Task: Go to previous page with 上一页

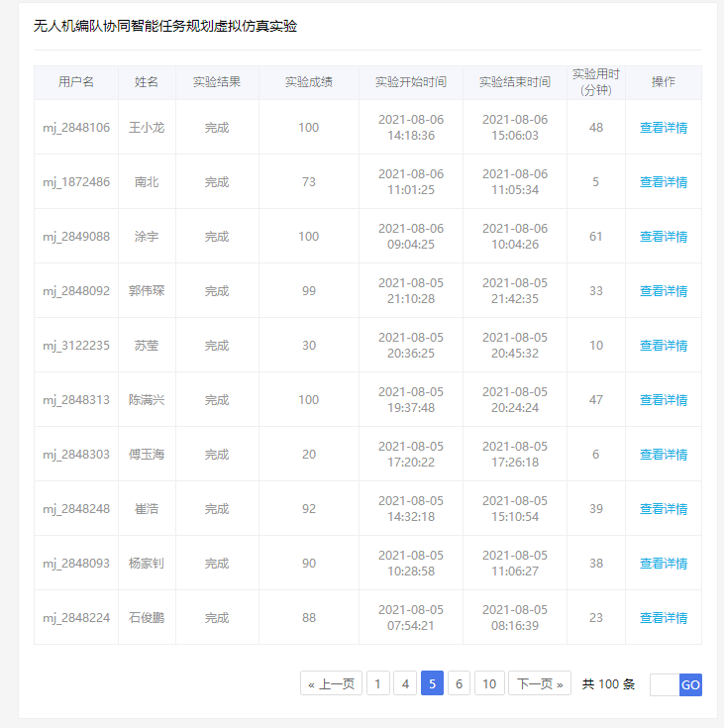Action: pos(331,683)
